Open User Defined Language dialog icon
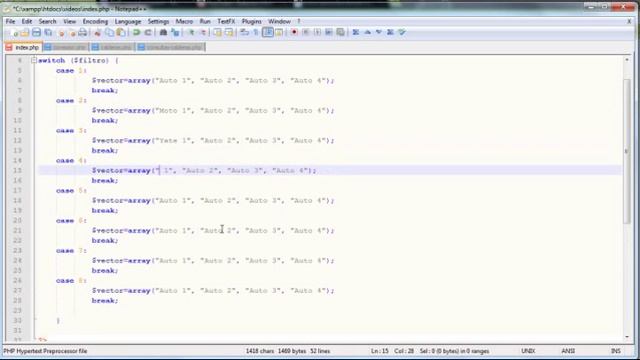The image size is (640, 360). (279, 33)
